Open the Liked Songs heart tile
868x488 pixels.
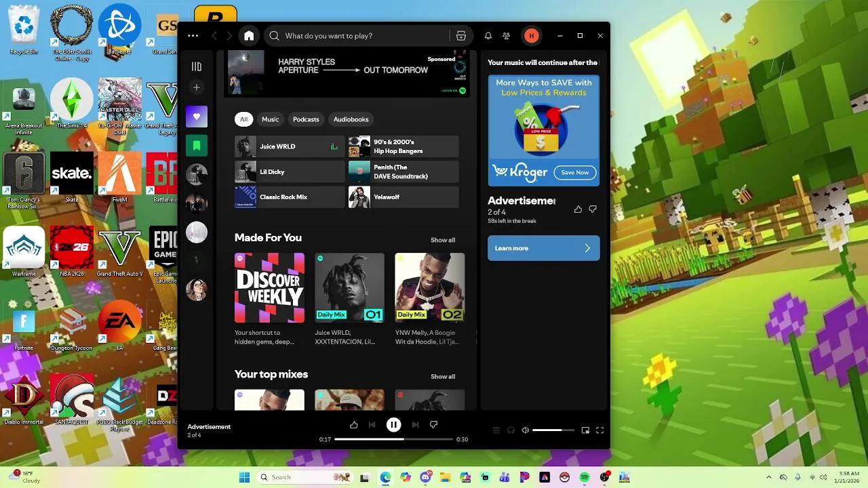tap(197, 117)
